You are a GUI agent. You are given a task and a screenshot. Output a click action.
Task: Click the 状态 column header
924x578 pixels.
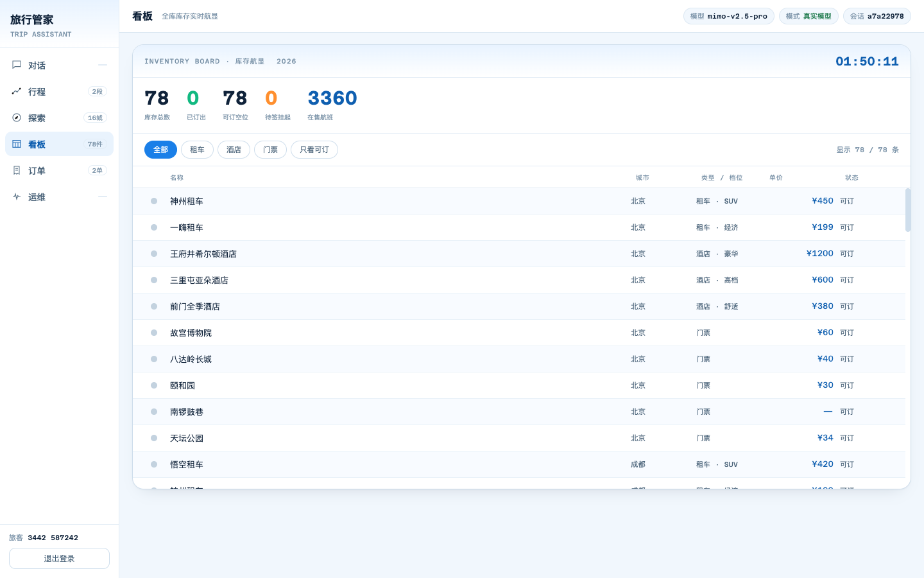coord(851,177)
